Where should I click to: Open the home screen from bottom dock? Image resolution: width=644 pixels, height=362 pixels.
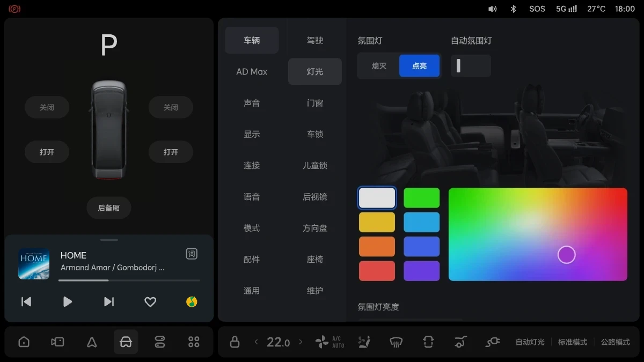click(x=24, y=342)
